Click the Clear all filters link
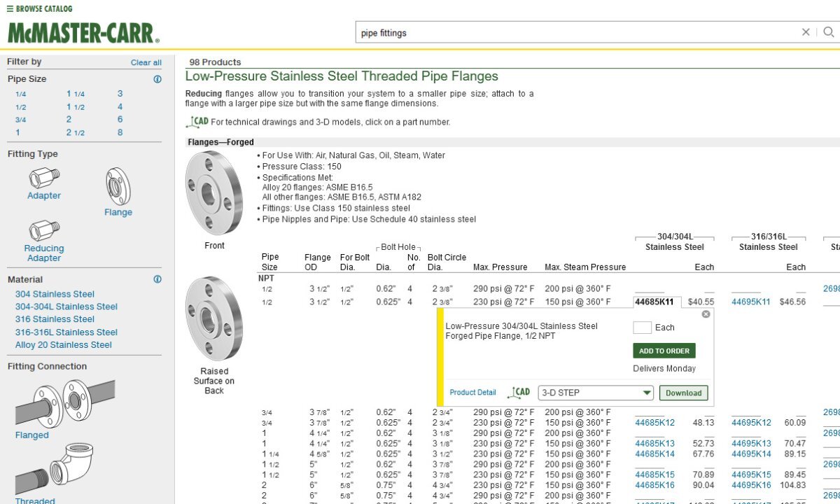 146,62
